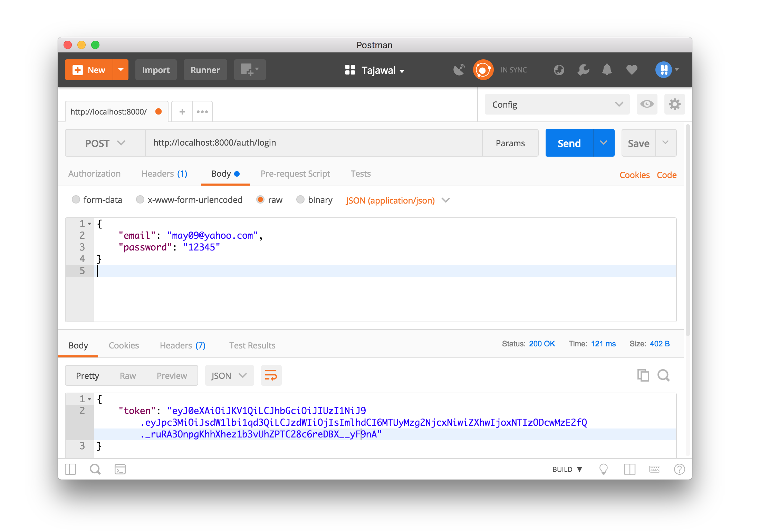Click the Params button
Viewport: 759px width, 532px height.
[x=510, y=143]
